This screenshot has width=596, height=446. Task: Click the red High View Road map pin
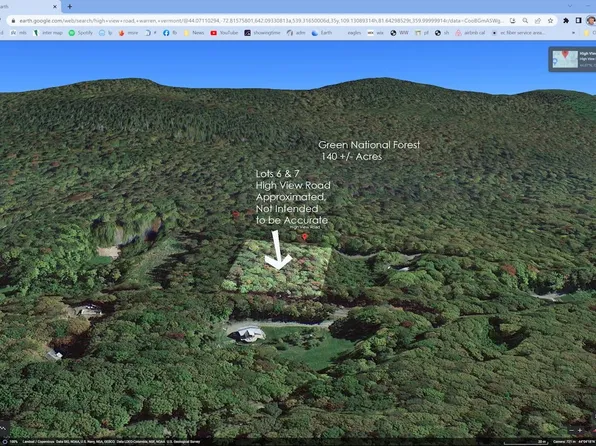coord(304,237)
